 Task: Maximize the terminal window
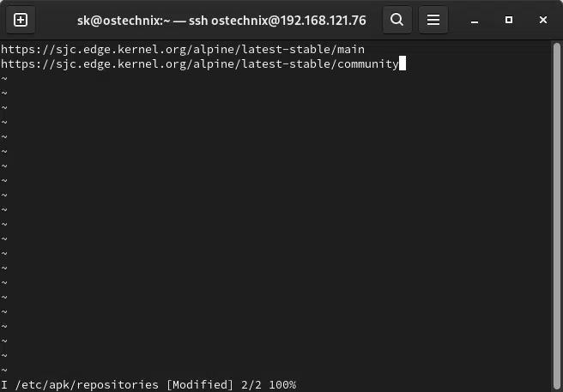coord(509,19)
